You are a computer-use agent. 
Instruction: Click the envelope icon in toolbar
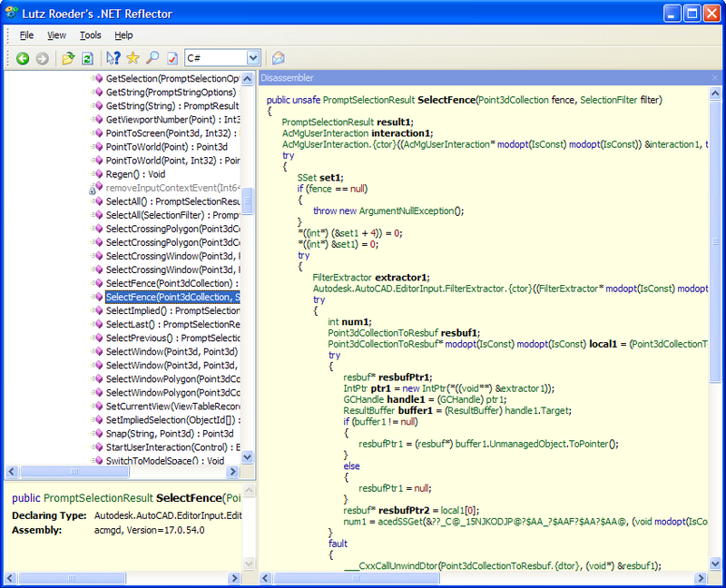click(x=279, y=58)
